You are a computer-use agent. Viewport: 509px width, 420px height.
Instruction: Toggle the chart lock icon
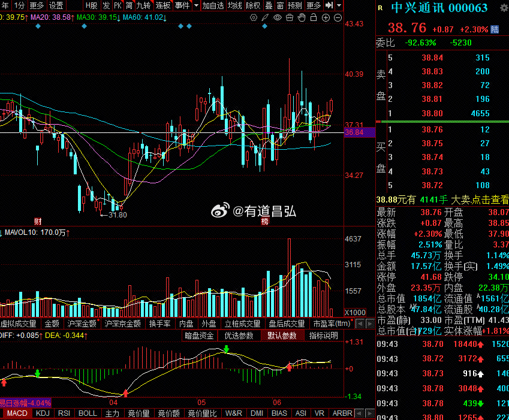click(314, 17)
